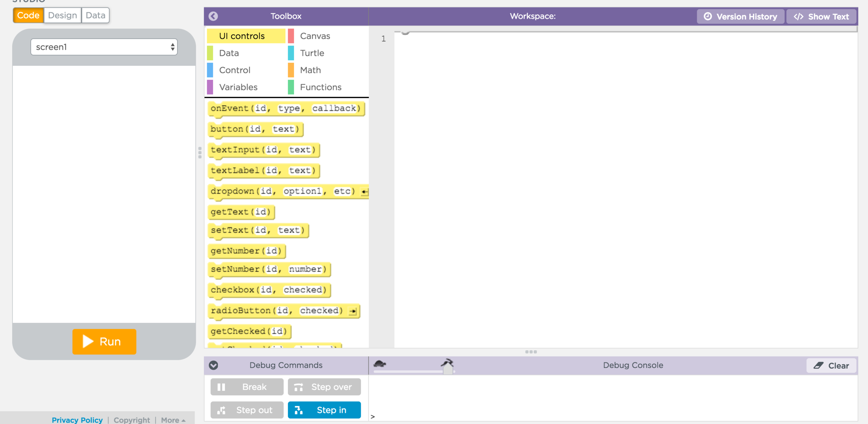The image size is (868, 424).
Task: Select the Canvas toolbox category
Action: coord(315,36)
